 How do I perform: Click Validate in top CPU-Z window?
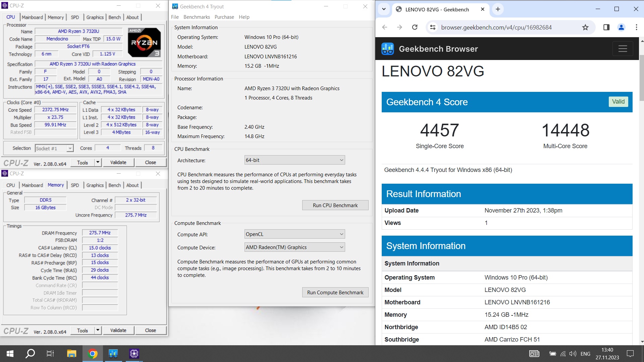(118, 163)
